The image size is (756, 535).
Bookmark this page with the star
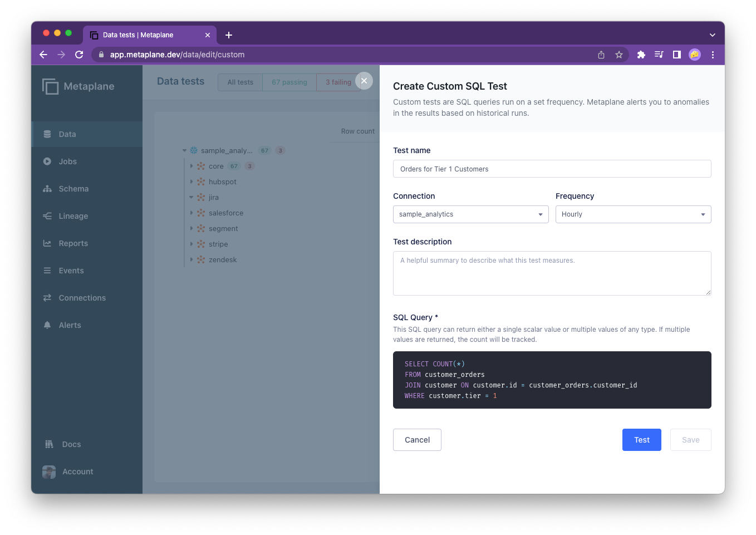pyautogui.click(x=619, y=55)
